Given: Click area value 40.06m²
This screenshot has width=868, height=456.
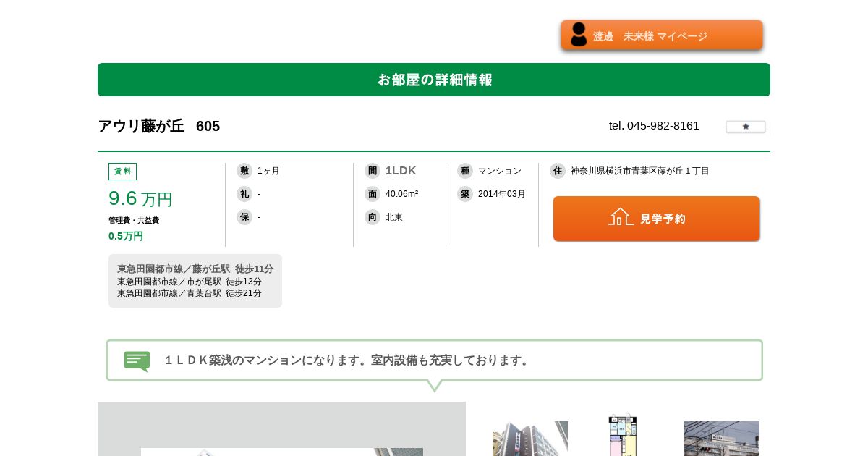Looking at the screenshot, I should point(401,194).
